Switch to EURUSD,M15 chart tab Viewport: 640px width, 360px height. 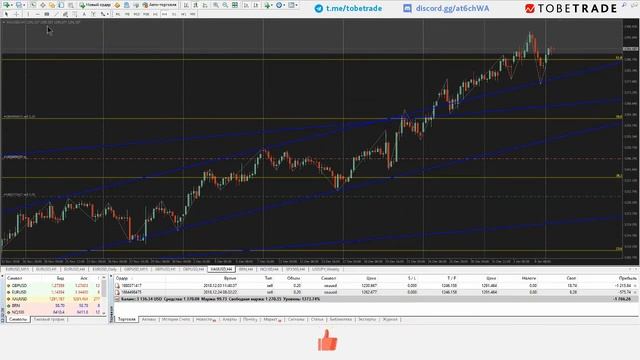[17, 269]
